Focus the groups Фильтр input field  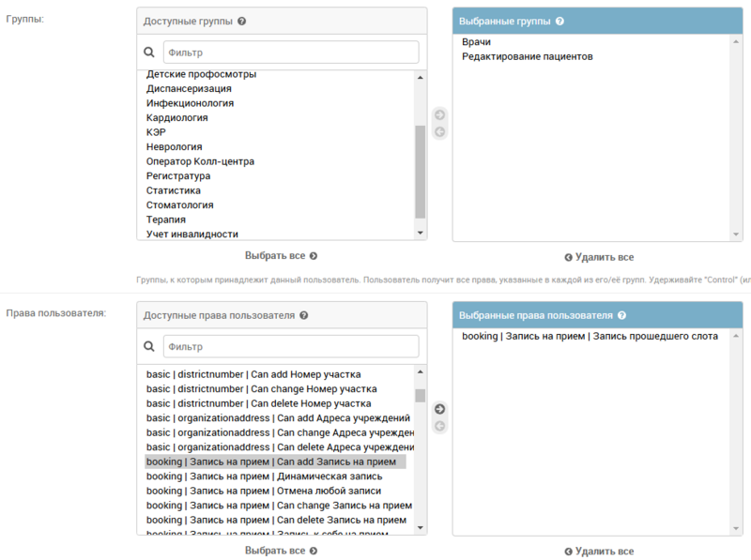tap(291, 53)
